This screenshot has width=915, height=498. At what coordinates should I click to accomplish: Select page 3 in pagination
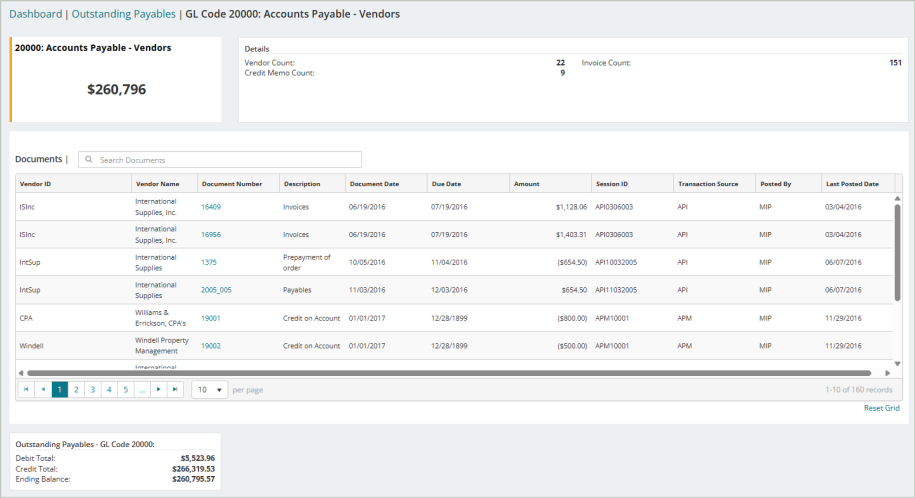(92, 389)
